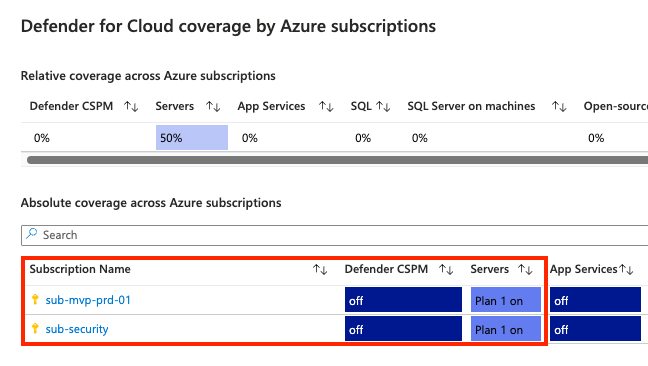Click the key icon beside sub-mvp-prd-01
The height and width of the screenshot is (366, 648).
click(35, 299)
